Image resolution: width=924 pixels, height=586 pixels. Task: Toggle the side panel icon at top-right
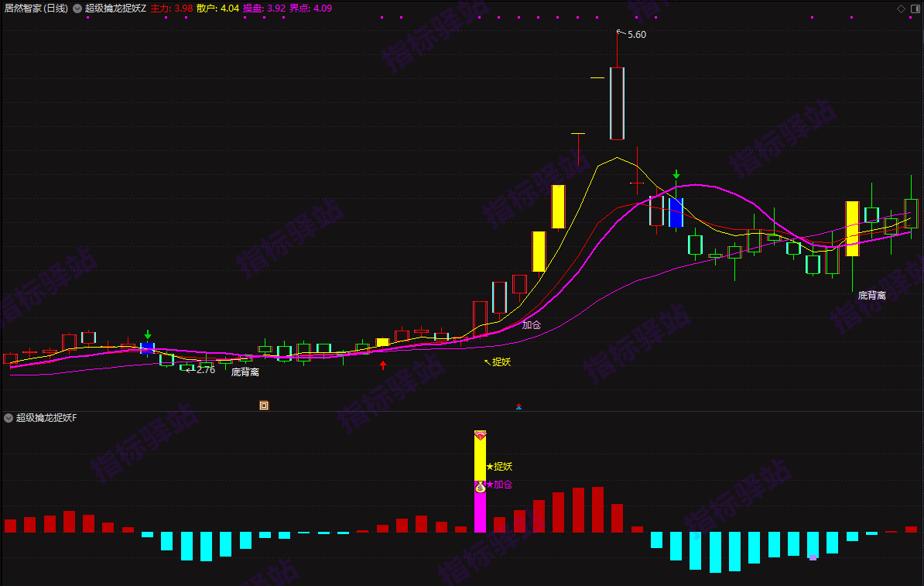pos(915,9)
